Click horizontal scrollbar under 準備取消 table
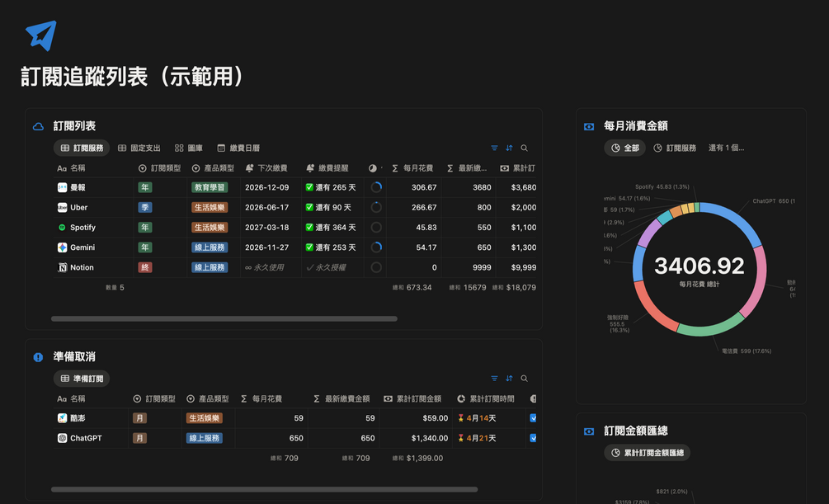 click(x=264, y=490)
